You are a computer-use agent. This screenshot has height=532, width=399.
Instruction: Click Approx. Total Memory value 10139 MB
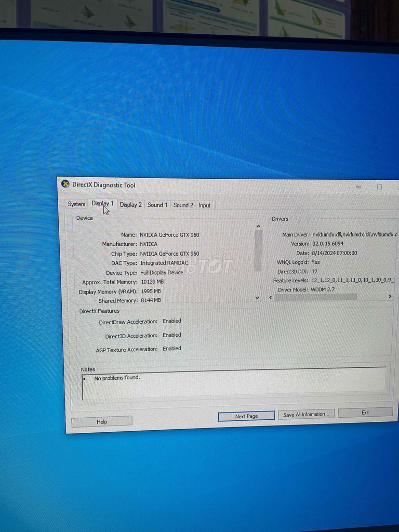152,282
